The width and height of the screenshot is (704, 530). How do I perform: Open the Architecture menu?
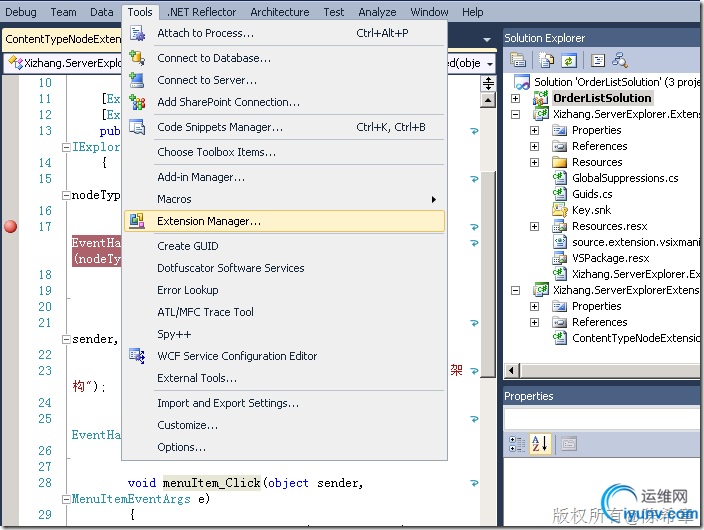pyautogui.click(x=280, y=12)
